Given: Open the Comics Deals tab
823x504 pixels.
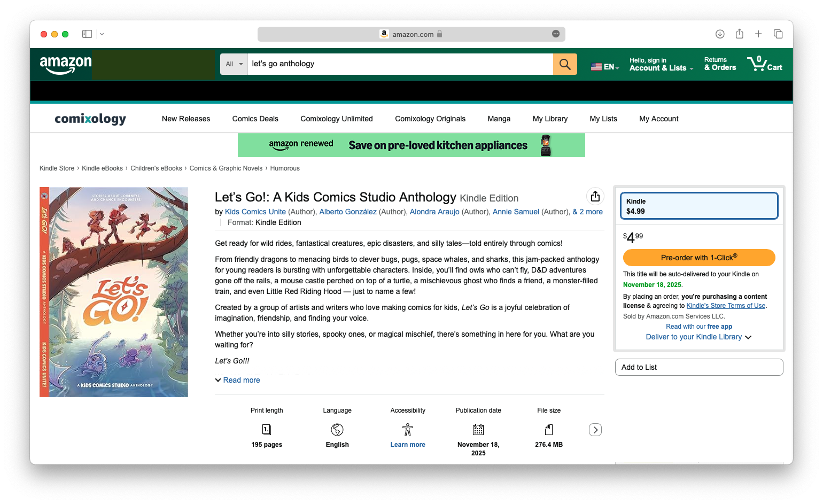Looking at the screenshot, I should [x=255, y=119].
